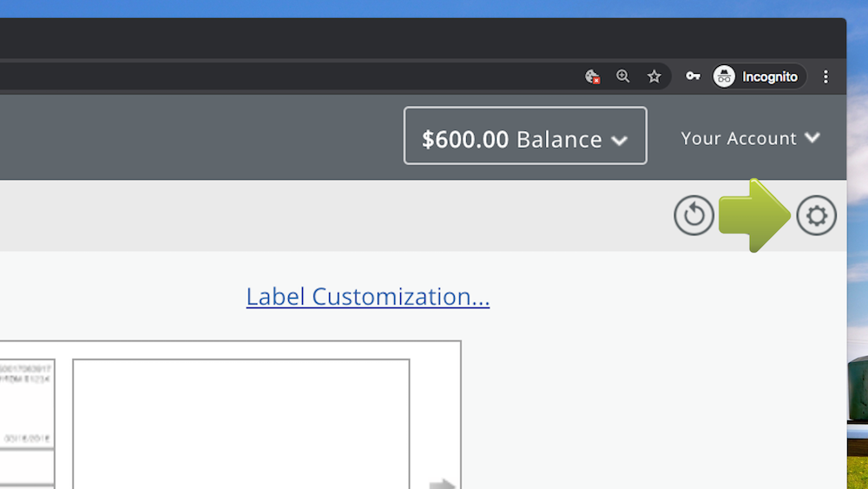Open the zoom magnifier in address bar

pyautogui.click(x=623, y=76)
